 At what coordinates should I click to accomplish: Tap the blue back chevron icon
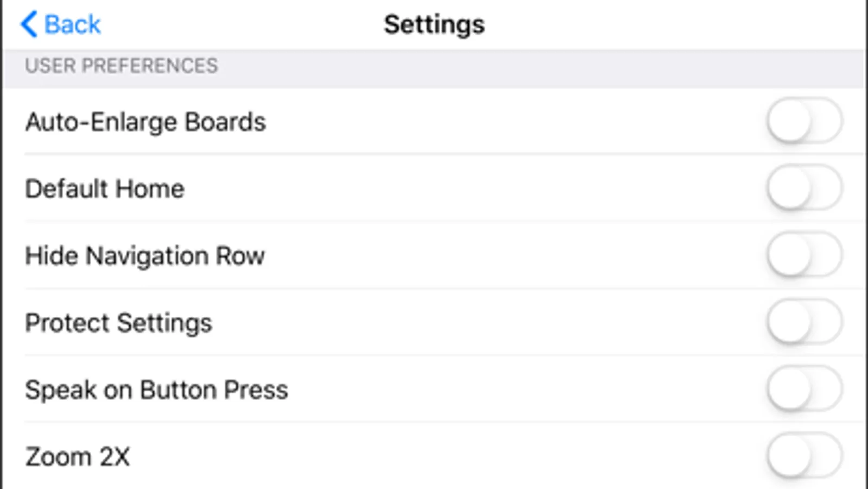(29, 24)
